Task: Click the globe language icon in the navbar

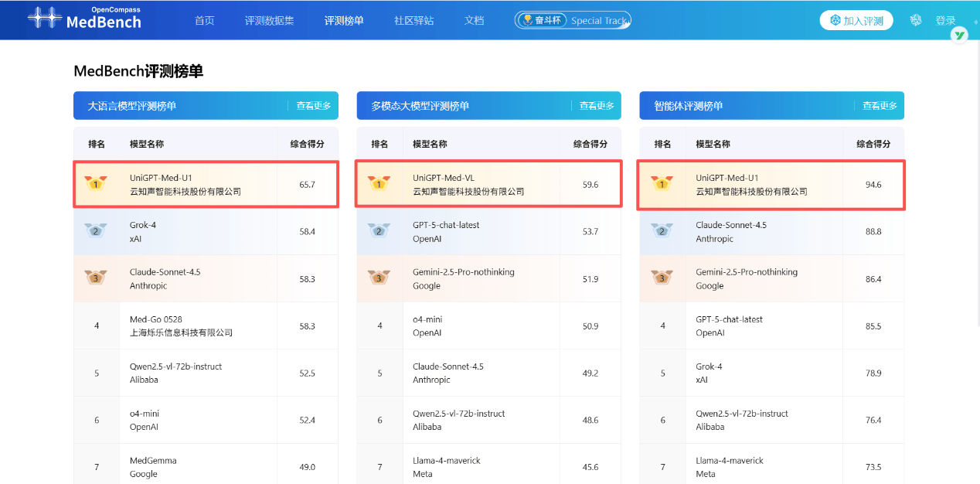Action: pos(915,19)
